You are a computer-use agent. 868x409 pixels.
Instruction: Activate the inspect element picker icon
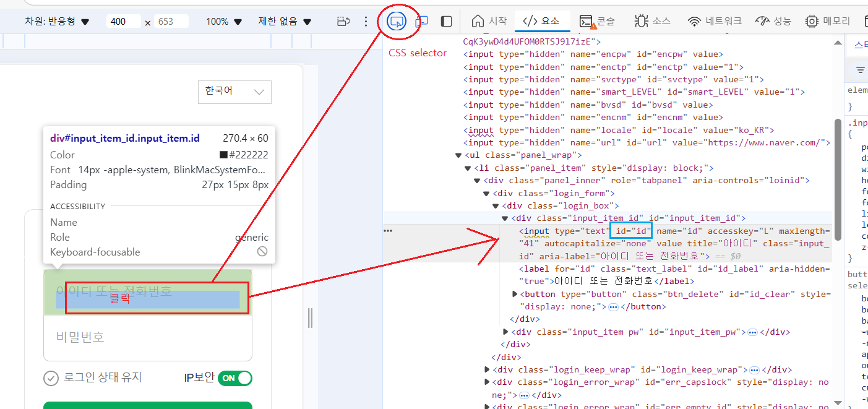(x=396, y=22)
